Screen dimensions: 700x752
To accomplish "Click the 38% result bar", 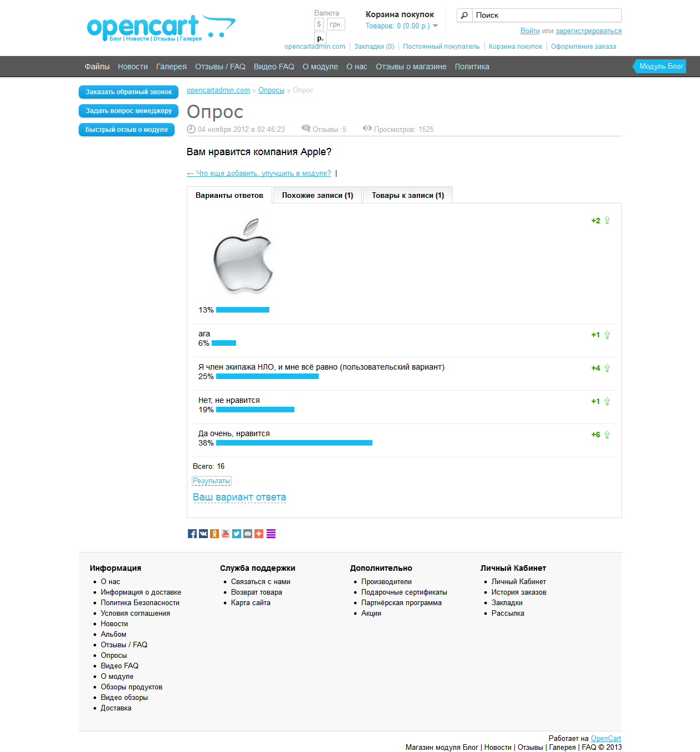I will (x=294, y=443).
